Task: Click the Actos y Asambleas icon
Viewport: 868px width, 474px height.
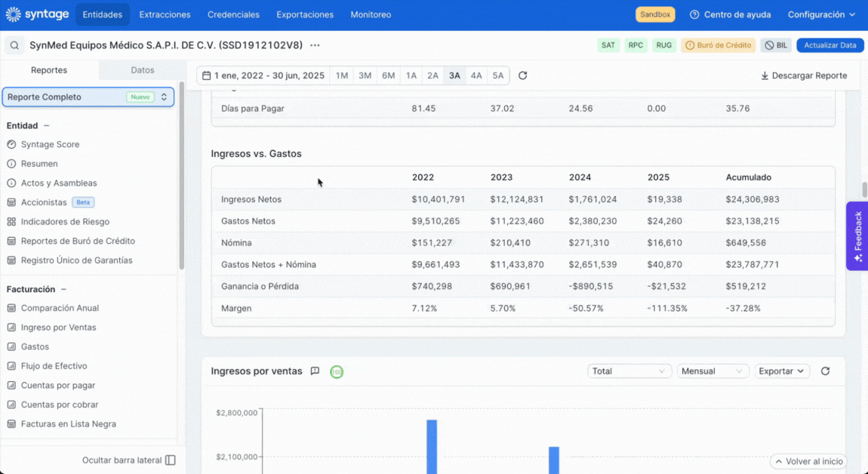Action: point(11,183)
